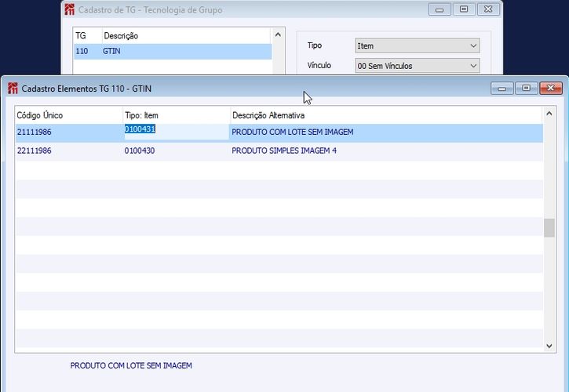The image size is (569, 392).
Task: Close the Cadastro de TG background window
Action: point(488,9)
